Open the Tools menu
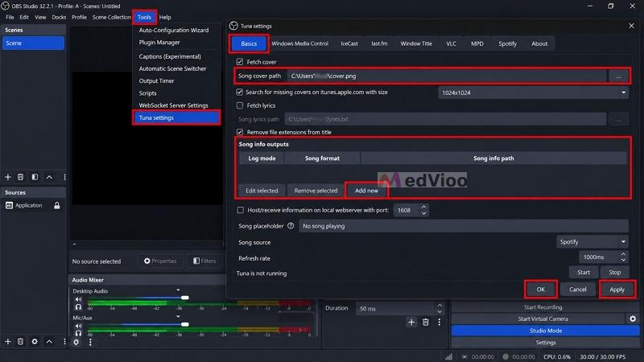The height and width of the screenshot is (362, 644). click(x=144, y=17)
